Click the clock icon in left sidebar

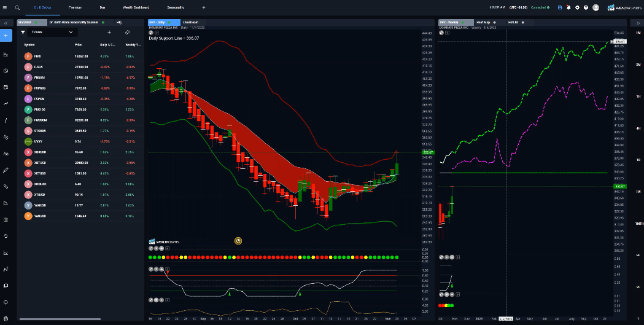(6, 71)
